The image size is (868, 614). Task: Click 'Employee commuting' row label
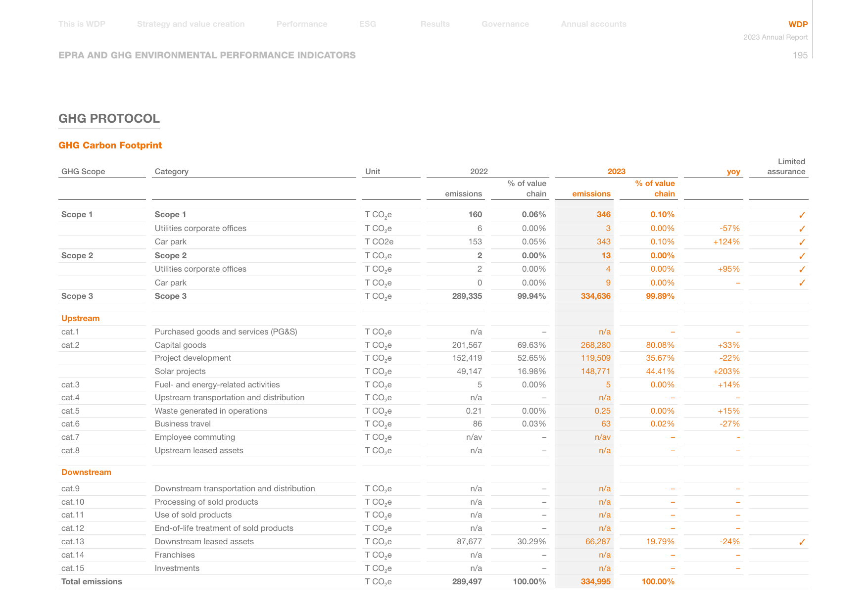pos(194,437)
